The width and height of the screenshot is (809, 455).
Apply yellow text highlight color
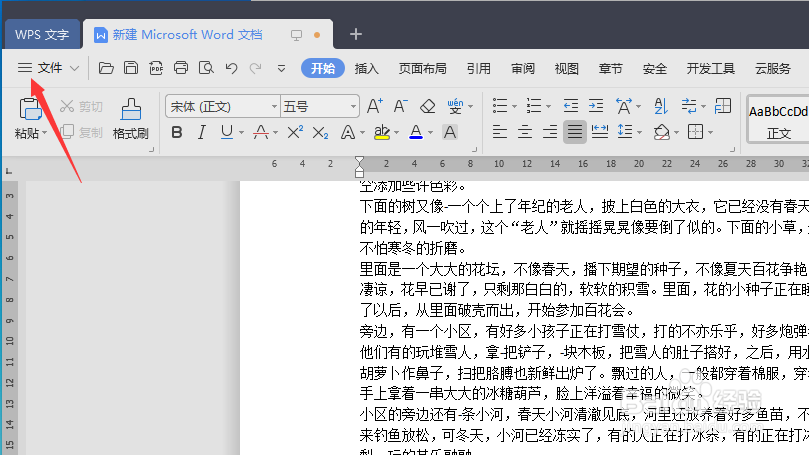pyautogui.click(x=382, y=133)
